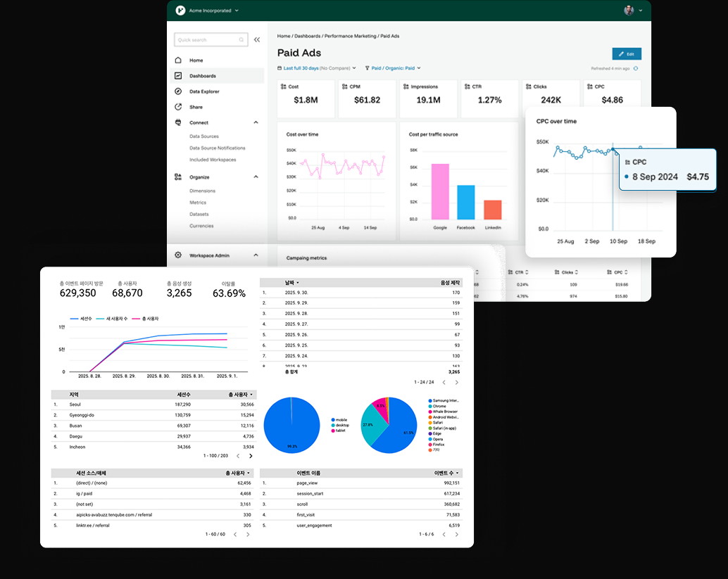Viewport: 728px width, 579px height.
Task: Go to next page beside '1 - 100 / 203'
Action: point(251,456)
